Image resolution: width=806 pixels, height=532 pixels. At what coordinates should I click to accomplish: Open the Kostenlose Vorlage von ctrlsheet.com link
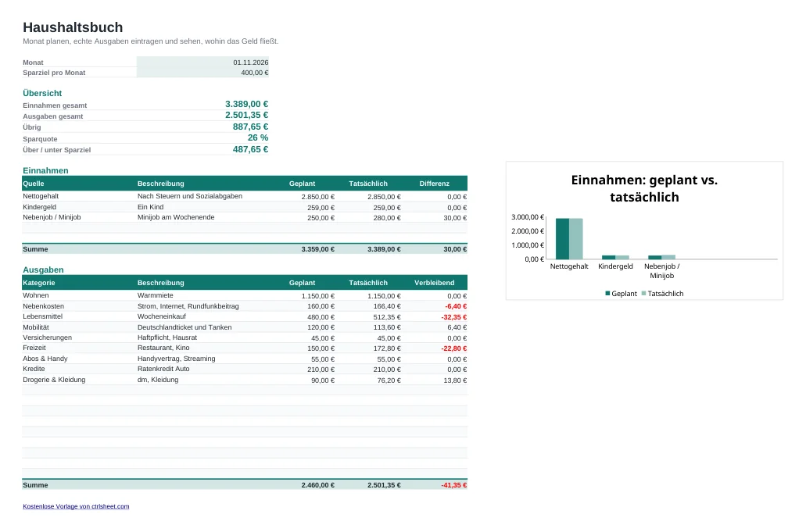[76, 506]
